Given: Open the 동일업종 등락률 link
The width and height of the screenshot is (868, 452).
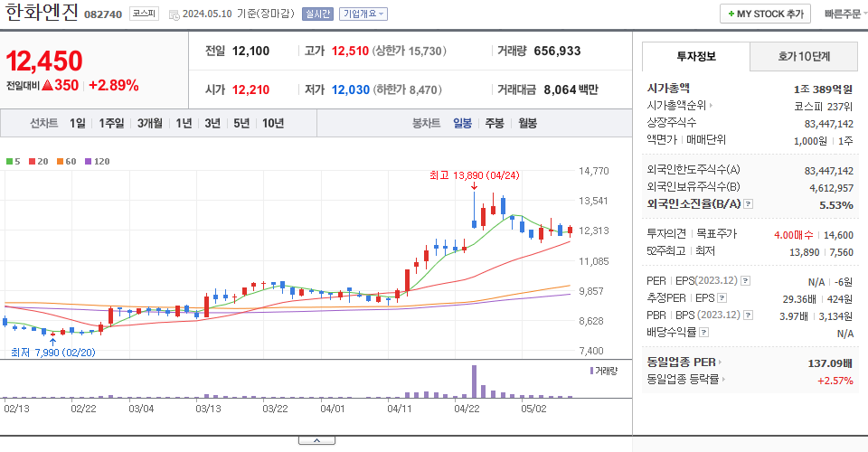Looking at the screenshot, I should (x=686, y=380).
